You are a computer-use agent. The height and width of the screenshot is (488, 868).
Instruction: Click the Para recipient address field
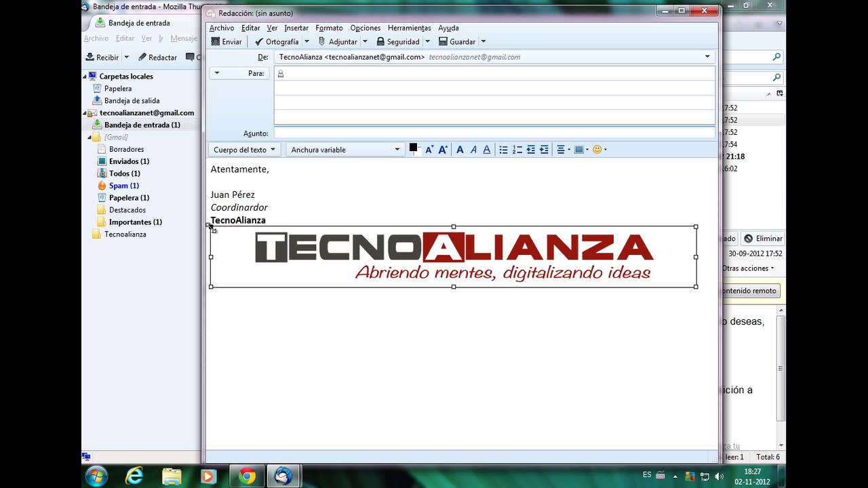[494, 73]
